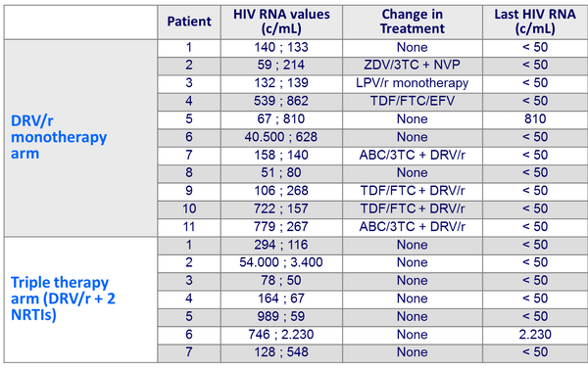Click the '539 ; 862' value cell
Viewport: 588px width, 368px height.
click(x=281, y=101)
